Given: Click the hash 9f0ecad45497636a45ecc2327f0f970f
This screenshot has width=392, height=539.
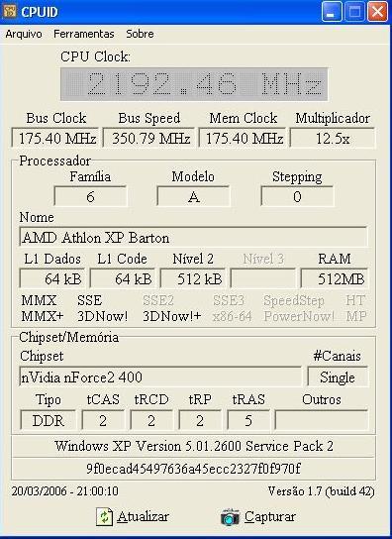Looking at the screenshot, I should (193, 469).
